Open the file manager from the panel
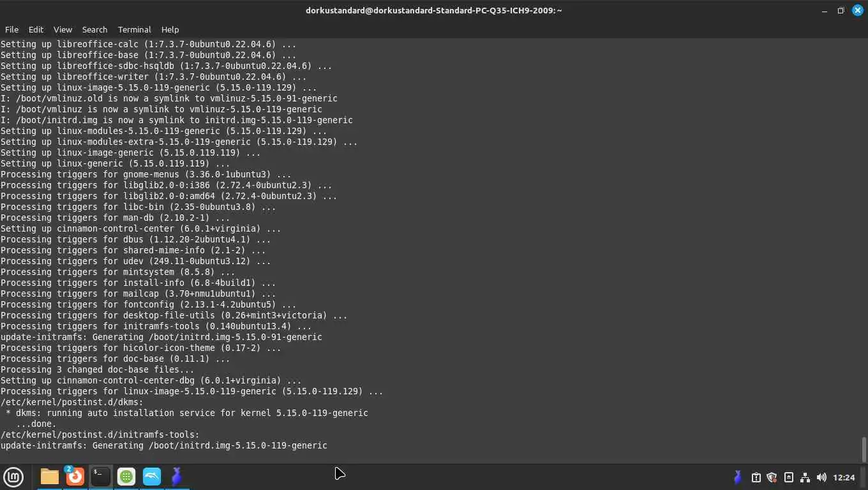868x490 pixels. coord(50,477)
